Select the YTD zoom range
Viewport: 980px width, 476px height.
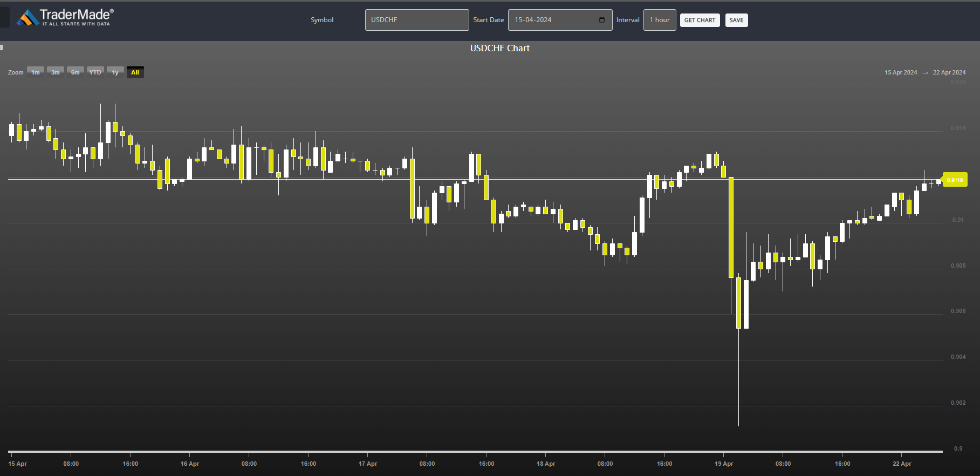coord(95,72)
